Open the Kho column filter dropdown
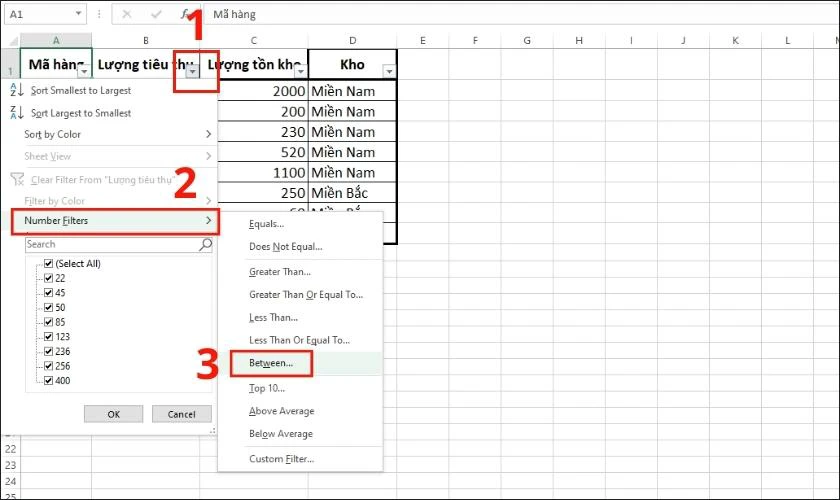Screen dimensions: 840x500 tap(389, 71)
